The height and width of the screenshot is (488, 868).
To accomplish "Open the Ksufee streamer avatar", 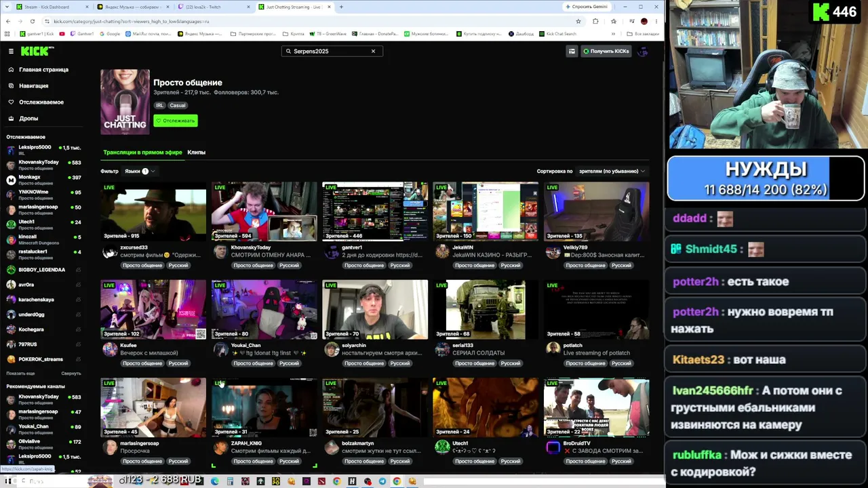I will tap(109, 349).
